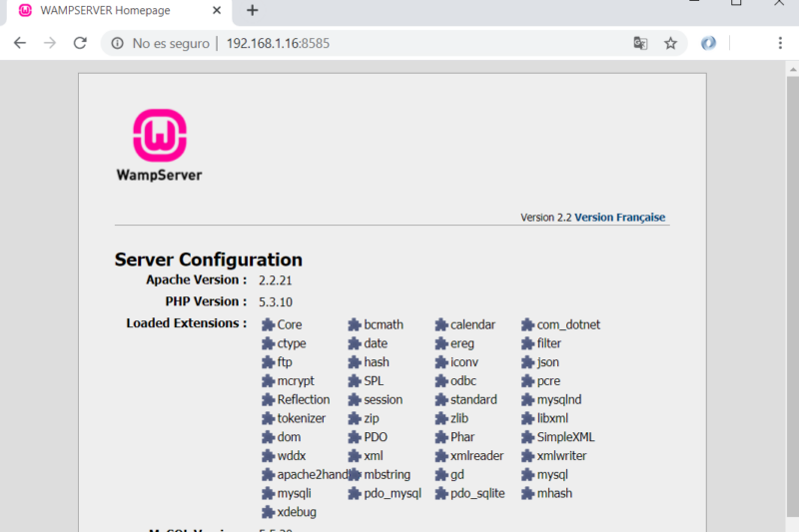Open the blue circular extension icon

coord(708,43)
